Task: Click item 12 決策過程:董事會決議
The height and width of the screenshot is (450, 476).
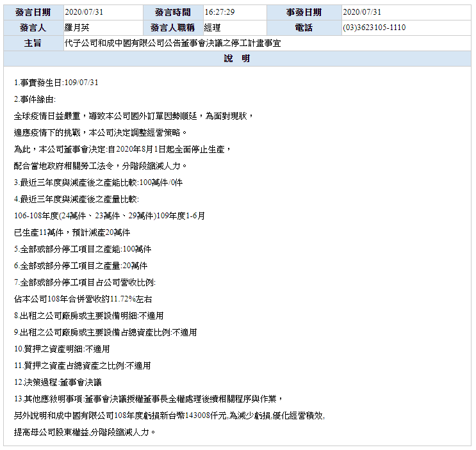Action: coord(58,382)
